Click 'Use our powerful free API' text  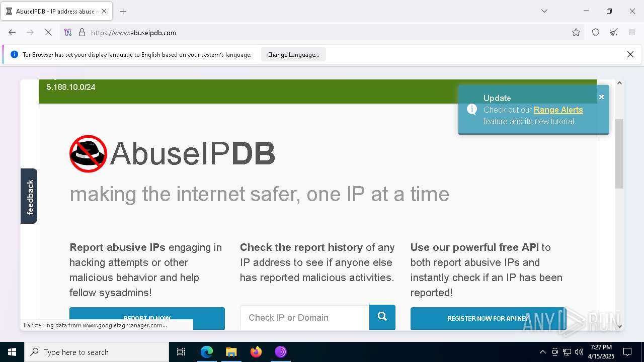pyautogui.click(x=474, y=247)
